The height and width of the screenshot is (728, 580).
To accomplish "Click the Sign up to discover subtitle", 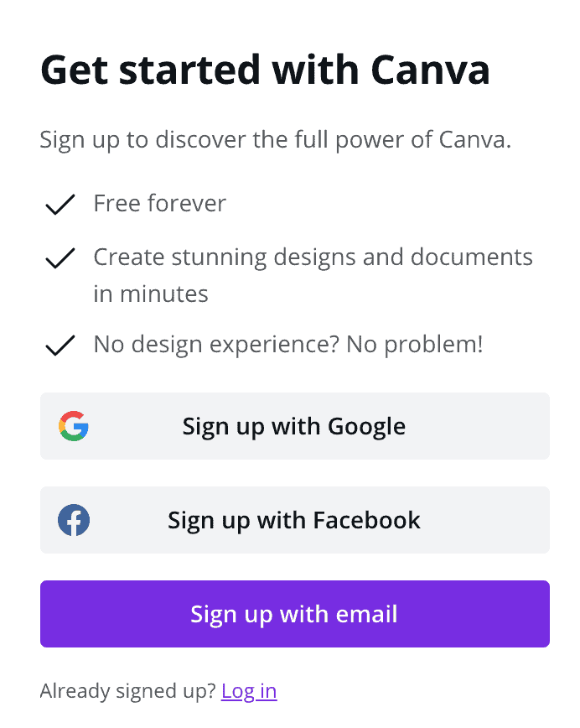I will [275, 139].
